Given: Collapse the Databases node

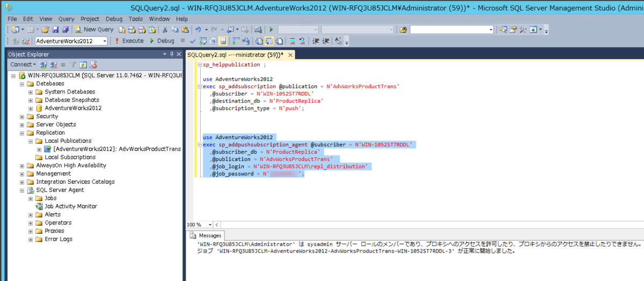Looking at the screenshot, I should click(x=21, y=84).
